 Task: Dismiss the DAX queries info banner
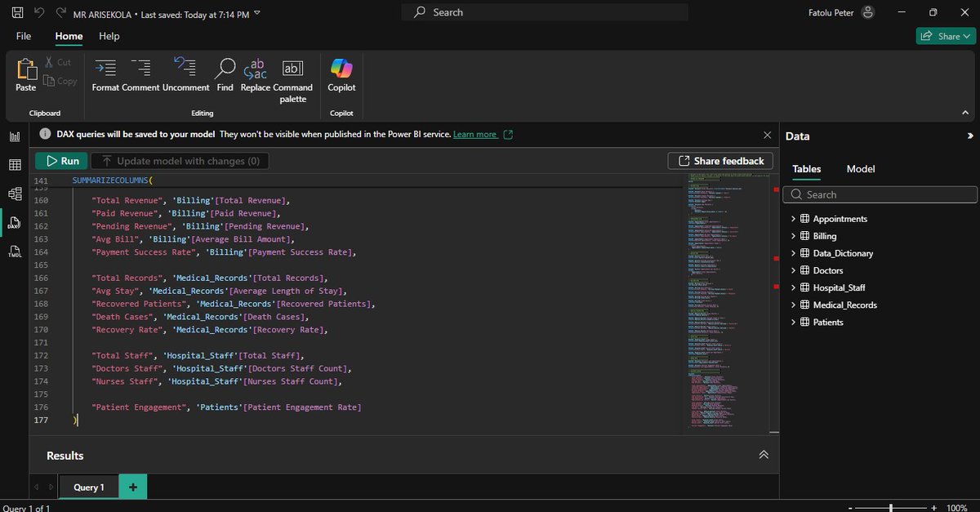[767, 135]
